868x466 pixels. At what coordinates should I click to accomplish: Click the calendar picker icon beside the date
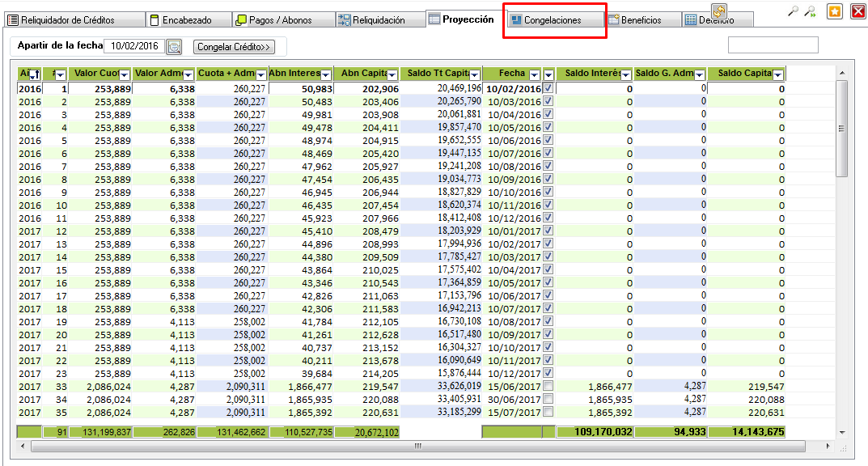pyautogui.click(x=174, y=47)
